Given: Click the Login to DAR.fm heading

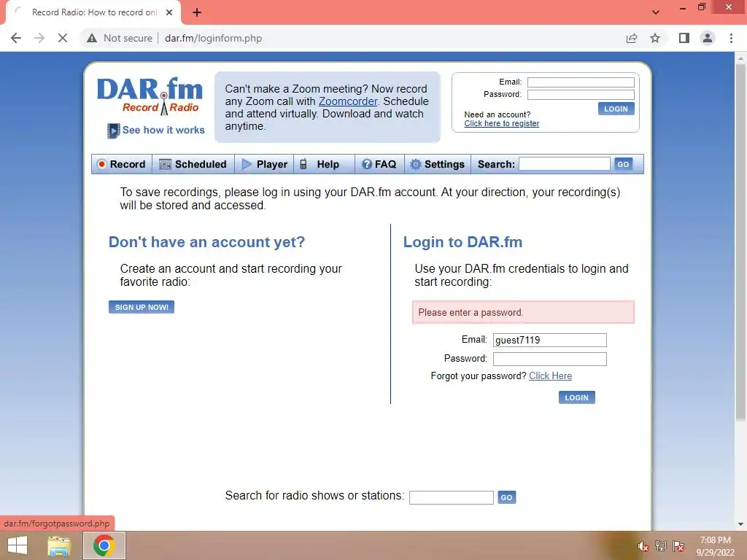Looking at the screenshot, I should (x=462, y=242).
